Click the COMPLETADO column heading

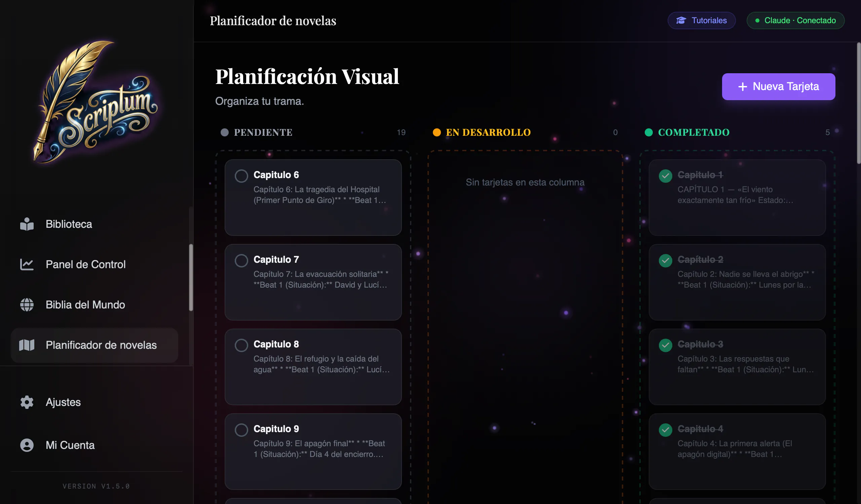click(x=694, y=132)
